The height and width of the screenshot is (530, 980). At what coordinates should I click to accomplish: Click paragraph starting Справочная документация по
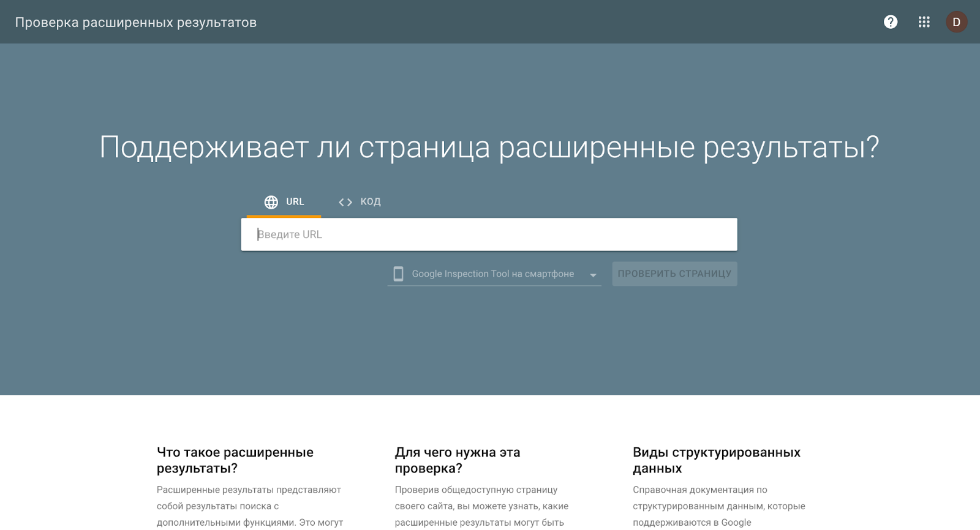pyautogui.click(x=718, y=506)
